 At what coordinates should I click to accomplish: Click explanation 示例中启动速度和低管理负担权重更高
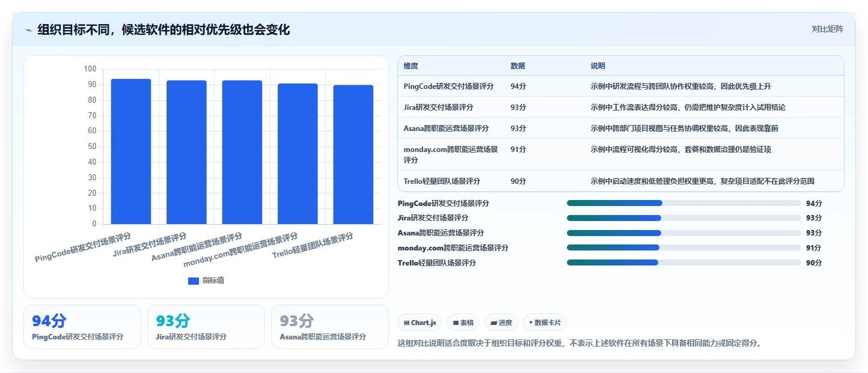pos(703,181)
